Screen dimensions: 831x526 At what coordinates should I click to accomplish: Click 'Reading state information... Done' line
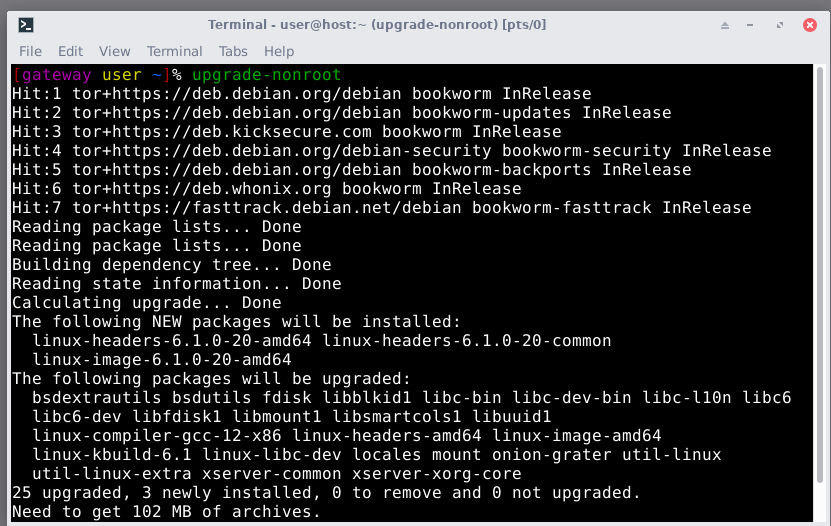(x=176, y=283)
